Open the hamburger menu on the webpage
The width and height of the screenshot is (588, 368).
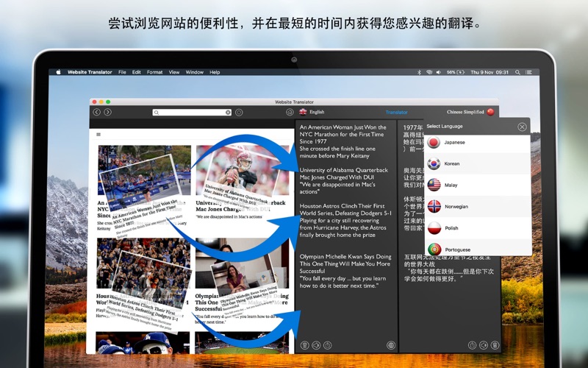pyautogui.click(x=98, y=135)
